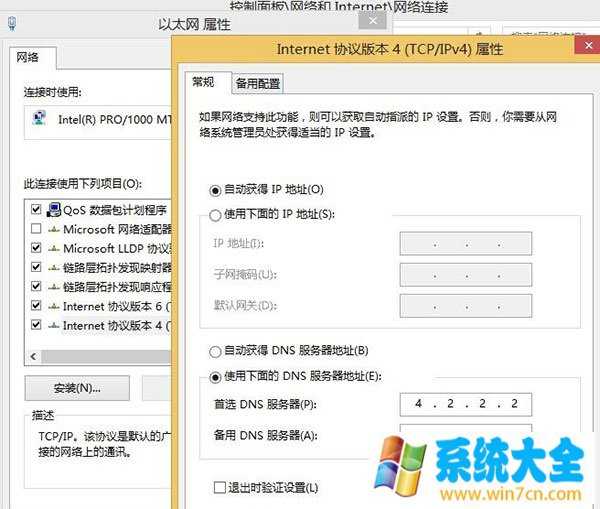This screenshot has width=600, height=509.
Task: Choose 使用下面的 IP 地址 option
Action: coord(215,213)
